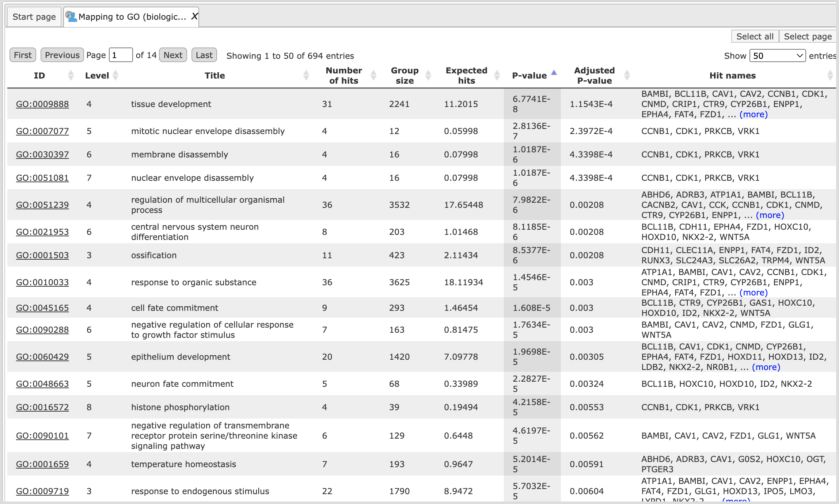The height and width of the screenshot is (504, 839).
Task: Switch to the Start page tab
Action: (34, 17)
